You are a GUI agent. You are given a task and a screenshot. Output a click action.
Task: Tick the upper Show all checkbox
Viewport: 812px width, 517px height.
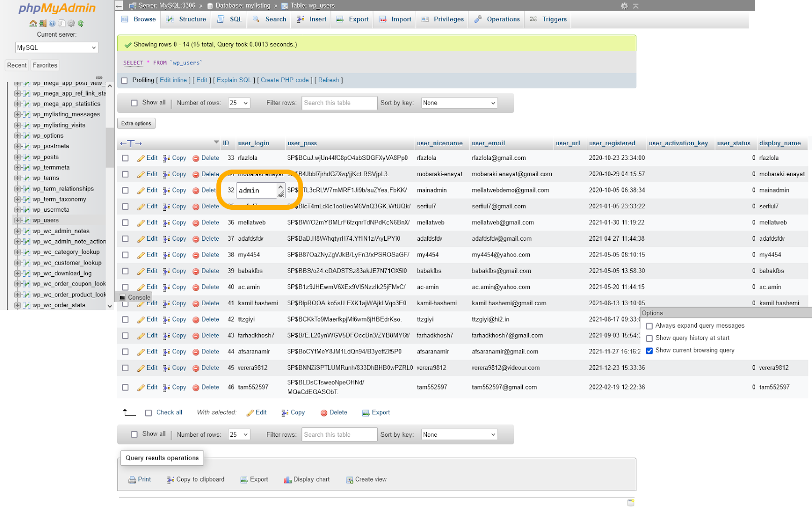[x=134, y=103]
